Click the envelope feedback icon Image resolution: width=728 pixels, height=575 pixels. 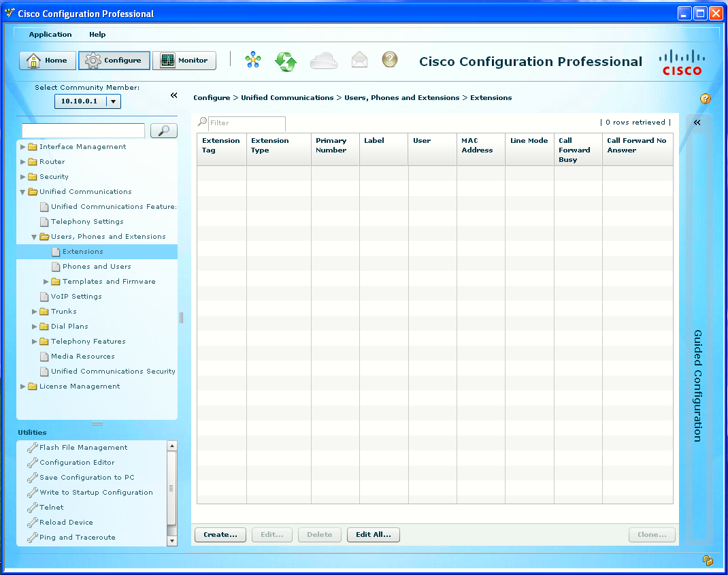click(359, 60)
